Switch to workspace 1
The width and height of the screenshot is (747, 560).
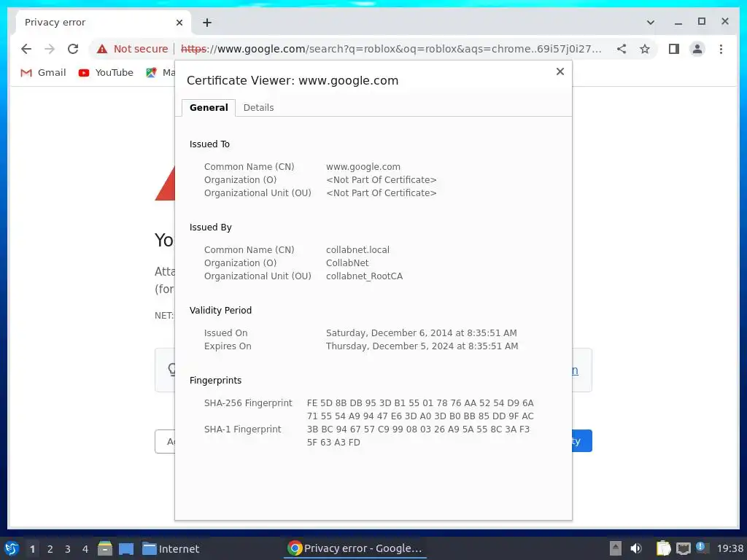[32, 549]
